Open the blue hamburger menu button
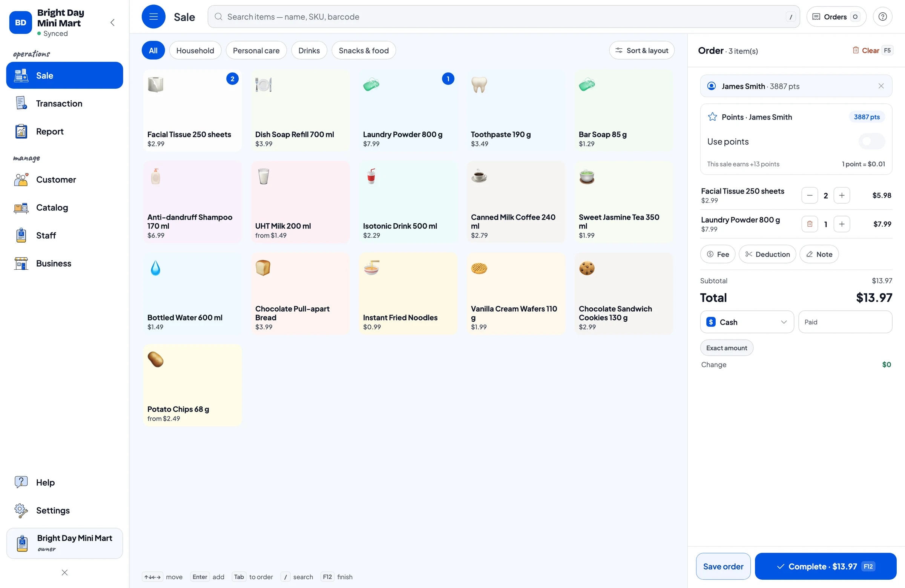 (x=153, y=17)
